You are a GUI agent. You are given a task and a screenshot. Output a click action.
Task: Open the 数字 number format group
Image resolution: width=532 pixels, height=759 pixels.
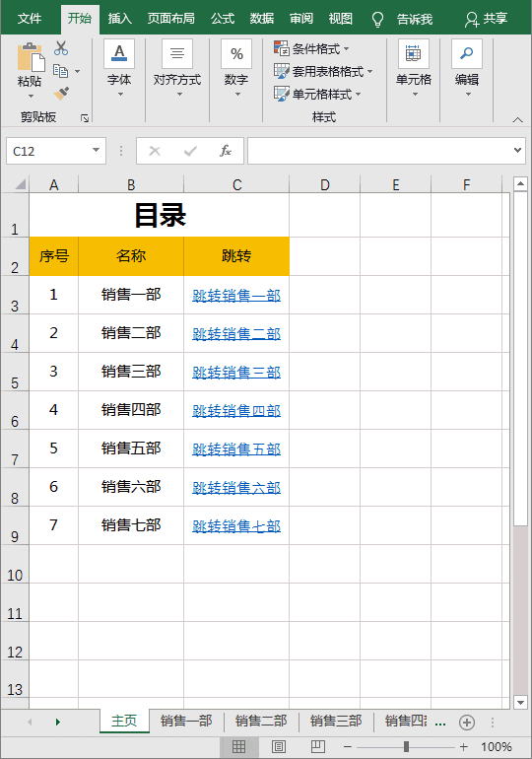pos(236,69)
